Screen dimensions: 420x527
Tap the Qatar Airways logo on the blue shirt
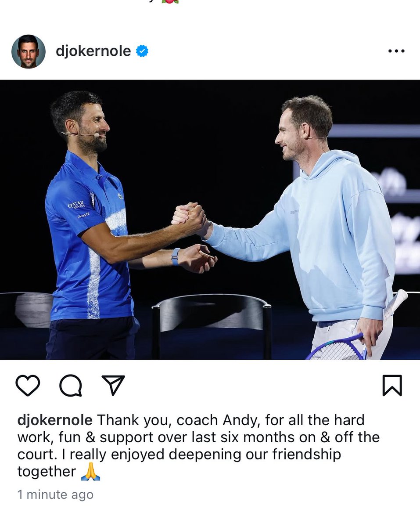pos(76,205)
